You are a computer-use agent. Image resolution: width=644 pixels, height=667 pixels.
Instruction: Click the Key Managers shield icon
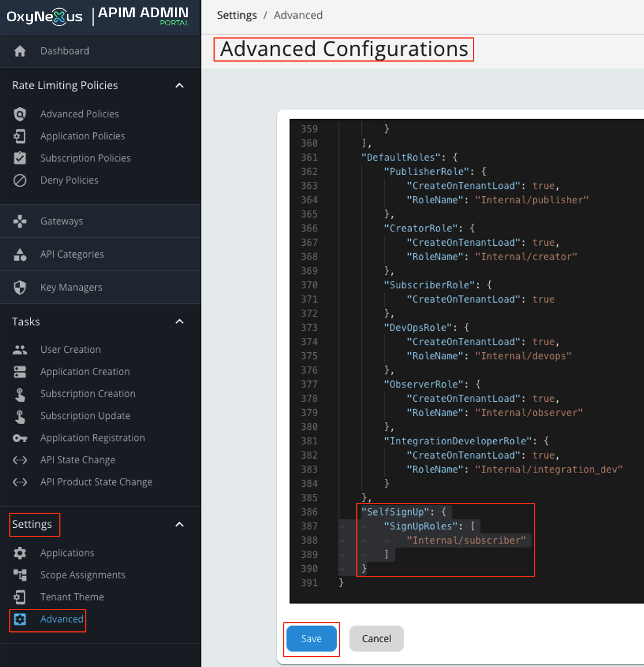point(20,288)
